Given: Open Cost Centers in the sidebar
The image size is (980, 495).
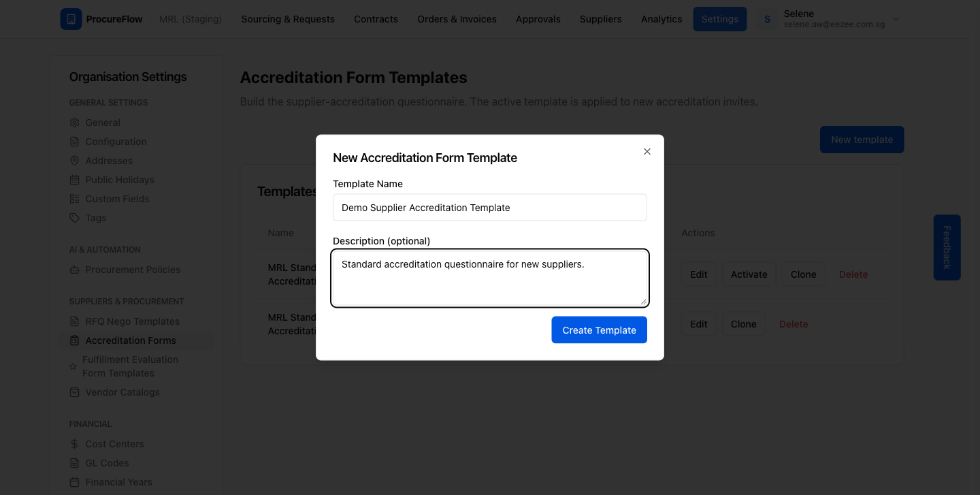Looking at the screenshot, I should coord(114,444).
